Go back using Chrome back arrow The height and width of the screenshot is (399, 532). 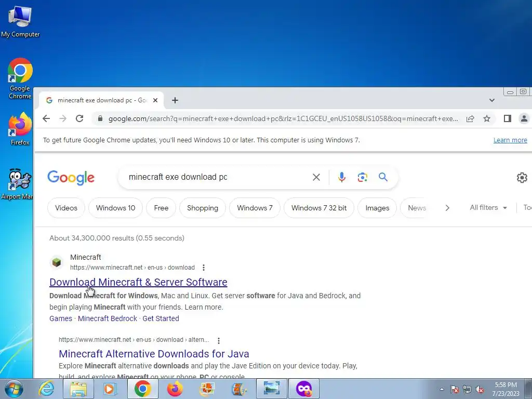click(46, 118)
